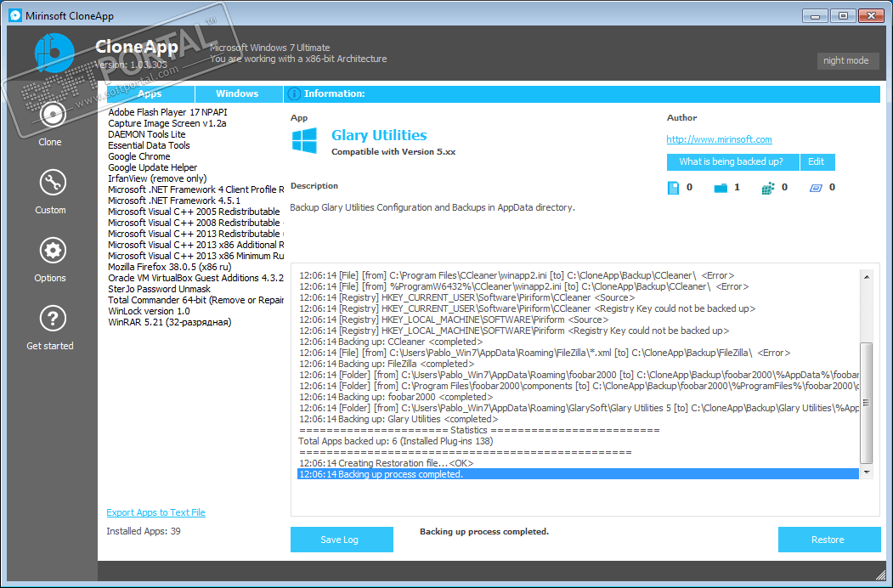This screenshot has height=588, width=893.
Task: Click log line 'Backing up: CCleaner <completed>'
Action: [x=391, y=342]
